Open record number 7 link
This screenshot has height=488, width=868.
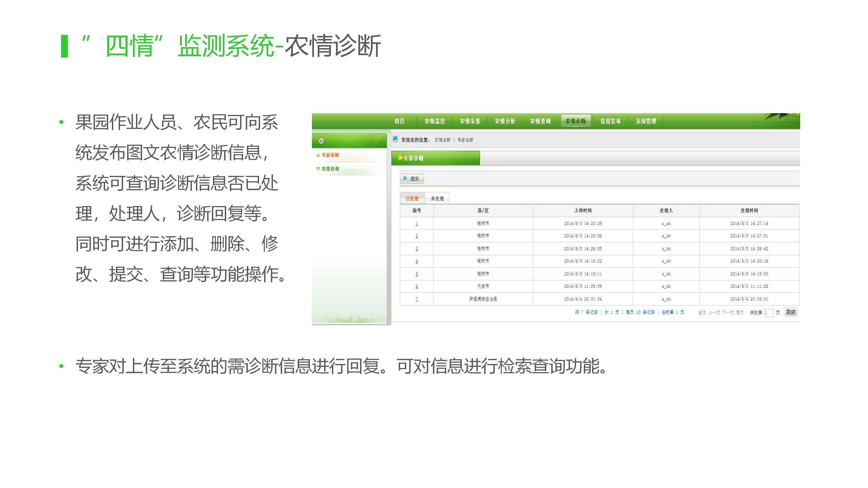click(x=417, y=299)
